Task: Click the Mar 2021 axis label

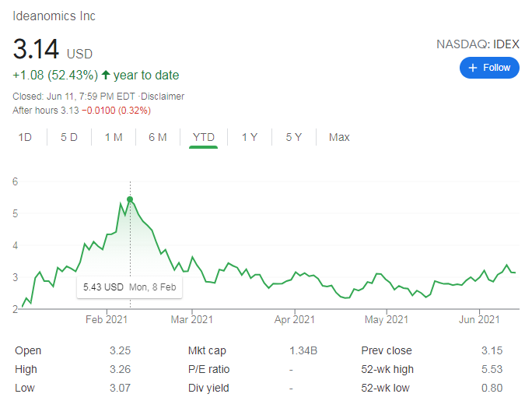Action: click(191, 320)
